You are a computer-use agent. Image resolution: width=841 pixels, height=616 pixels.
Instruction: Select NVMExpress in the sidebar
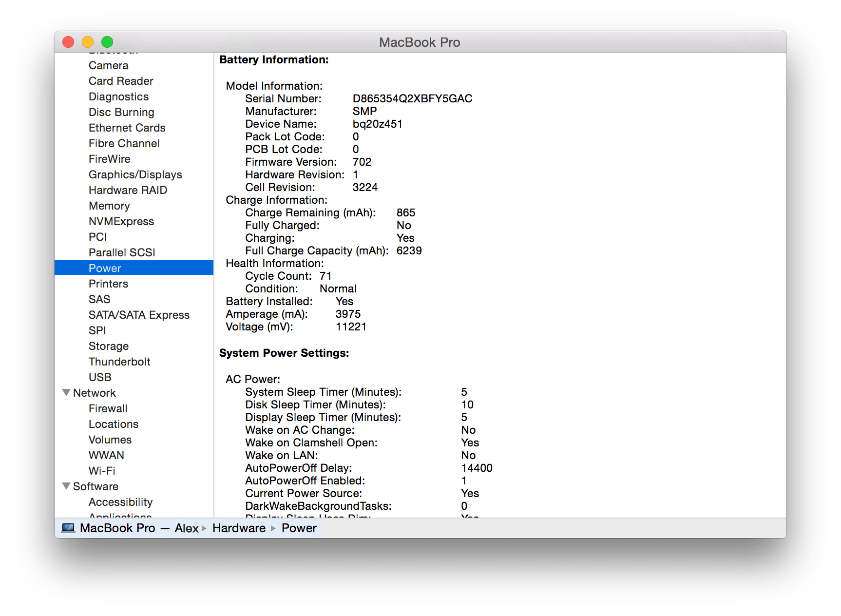pyautogui.click(x=121, y=221)
